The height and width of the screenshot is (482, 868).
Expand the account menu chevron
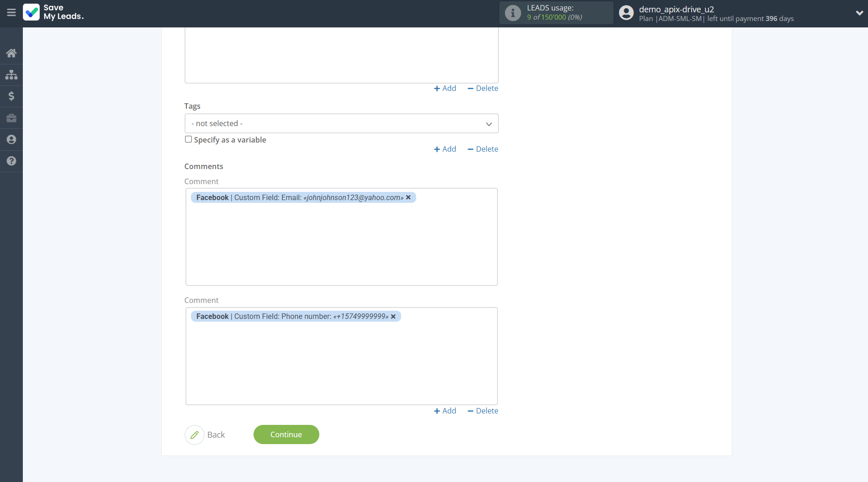[859, 13]
